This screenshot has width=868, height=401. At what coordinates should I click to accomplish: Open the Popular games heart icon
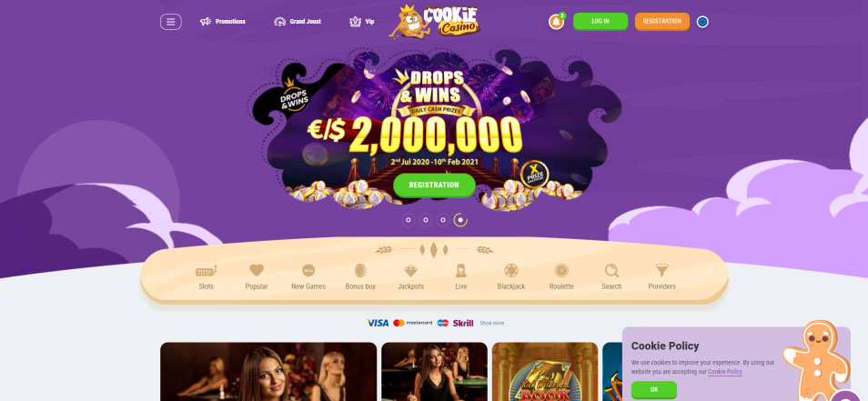(x=257, y=270)
